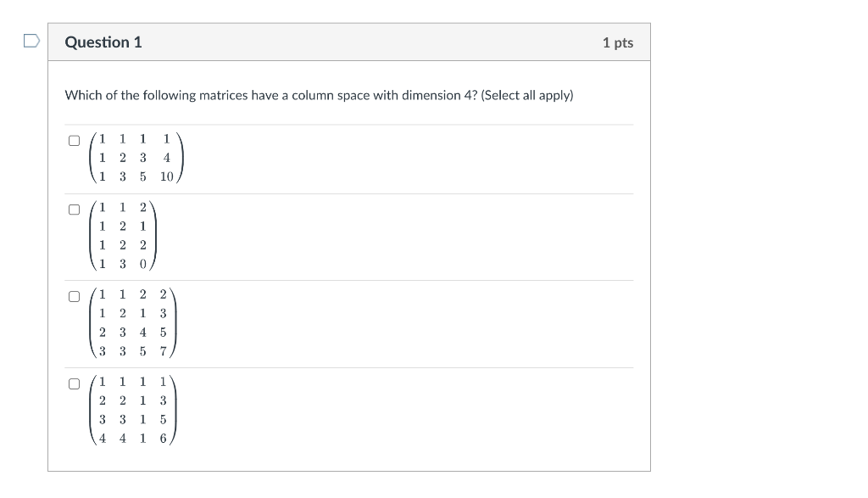Screen dimensions: 868x498
Task: Click the "(Select all apply)" hint text
Action: click(526, 95)
